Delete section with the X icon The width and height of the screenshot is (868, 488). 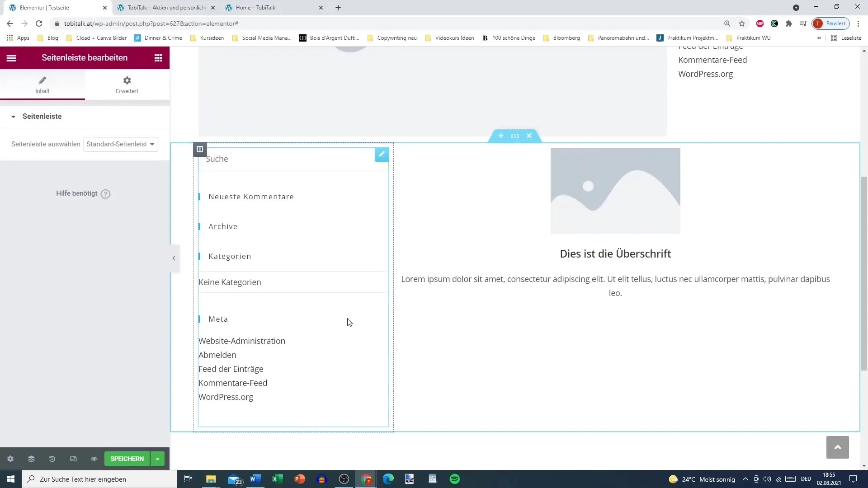[x=529, y=136]
